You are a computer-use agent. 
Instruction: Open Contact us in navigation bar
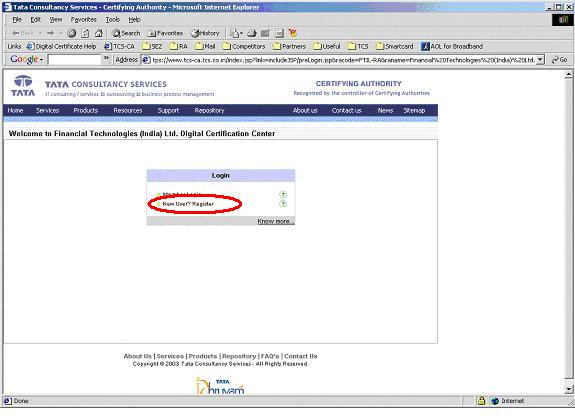[347, 110]
